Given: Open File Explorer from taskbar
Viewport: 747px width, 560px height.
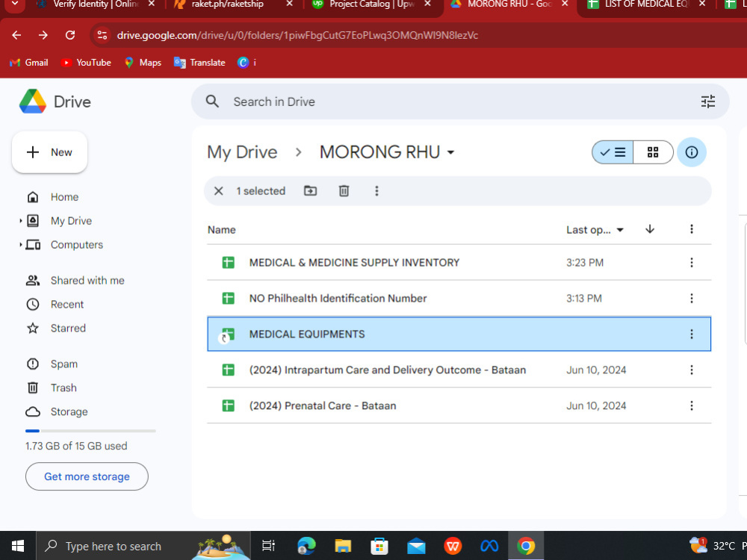Looking at the screenshot, I should (x=343, y=546).
